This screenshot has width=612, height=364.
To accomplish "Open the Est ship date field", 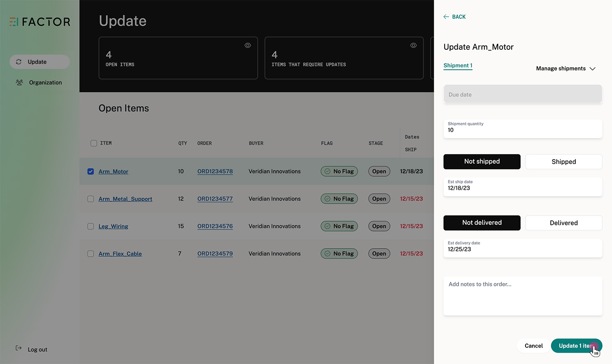I will click(523, 187).
